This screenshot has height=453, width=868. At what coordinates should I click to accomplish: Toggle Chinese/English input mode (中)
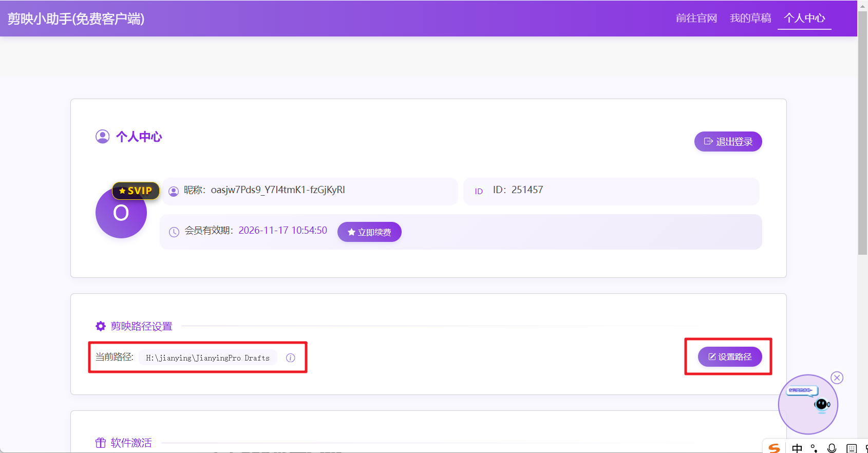point(797,448)
